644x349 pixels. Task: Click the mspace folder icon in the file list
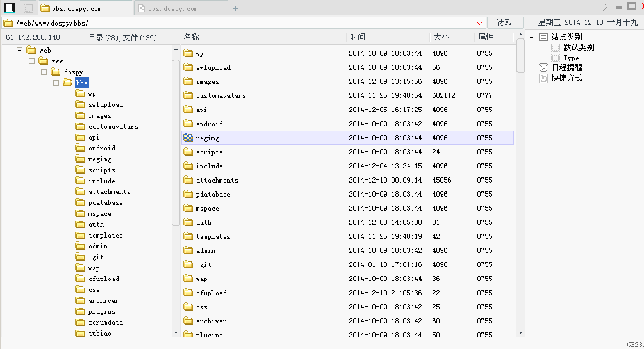point(188,208)
